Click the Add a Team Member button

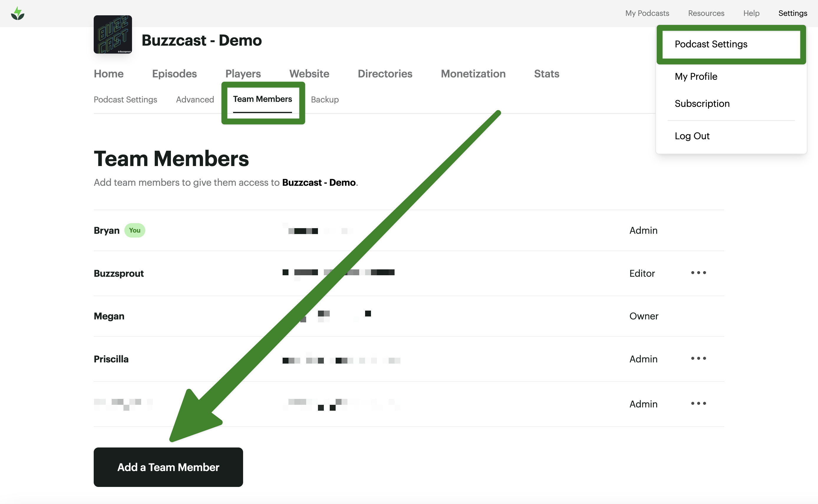point(168,467)
